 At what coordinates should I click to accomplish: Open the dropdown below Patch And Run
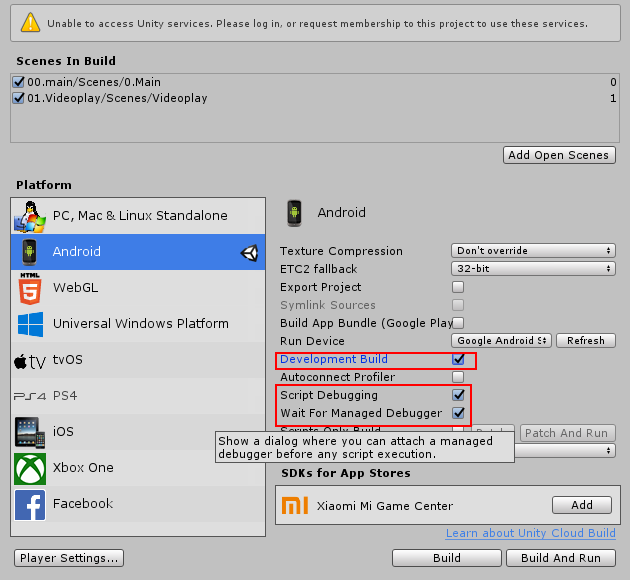click(565, 451)
